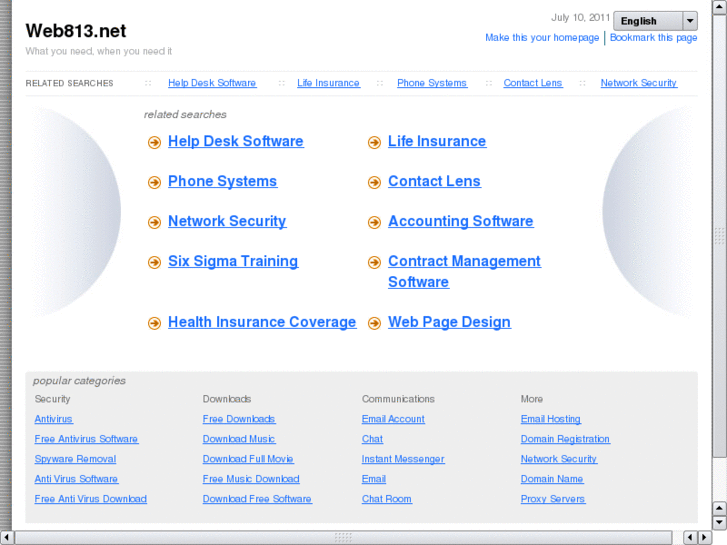
Task: Click the arrow icon beside Contact Lens
Action: coord(374,182)
